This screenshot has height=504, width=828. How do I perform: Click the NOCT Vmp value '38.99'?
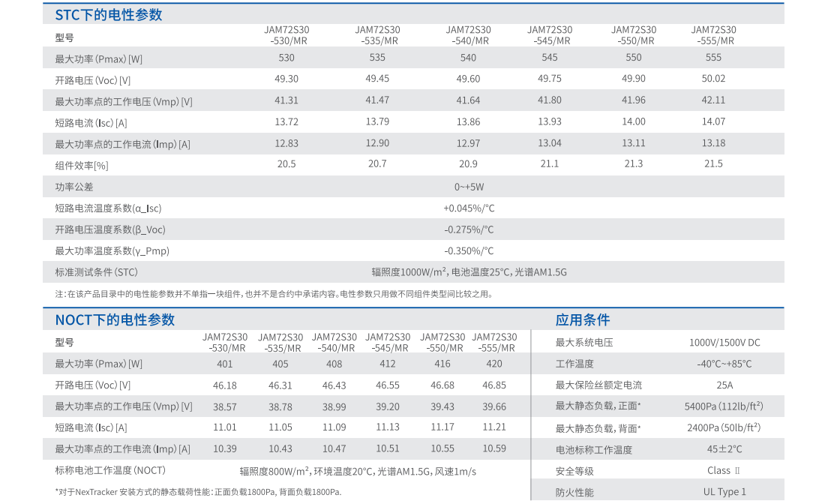334,406
